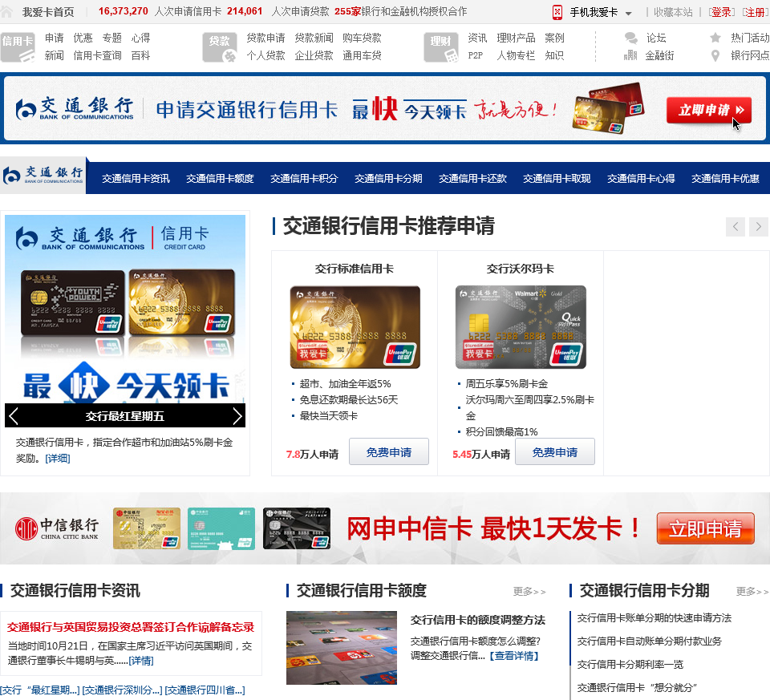Click the 交行标准信用卡 card image
The height and width of the screenshot is (700, 770).
click(355, 327)
